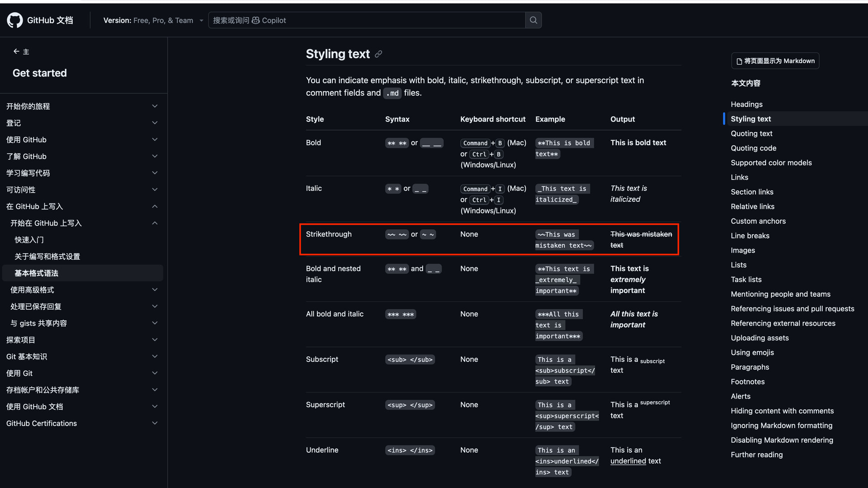Focus the 搜索或询问 Copilot search field
The height and width of the screenshot is (488, 868).
367,20
